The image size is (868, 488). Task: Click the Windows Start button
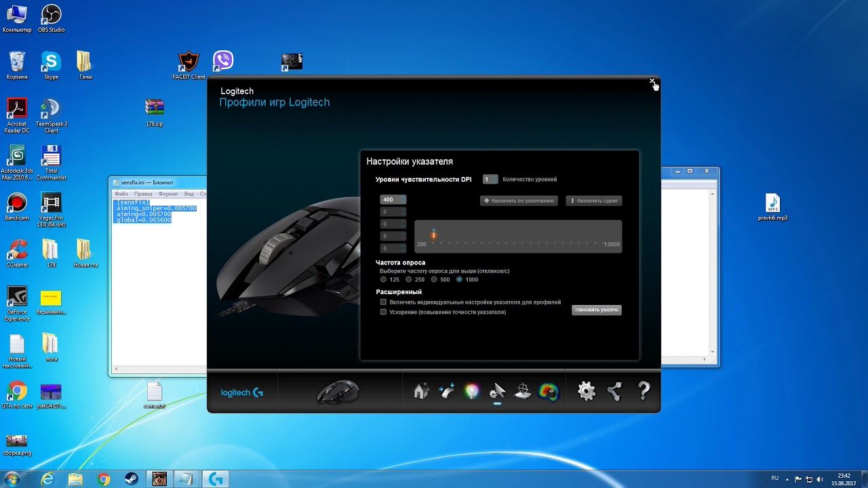[12, 479]
